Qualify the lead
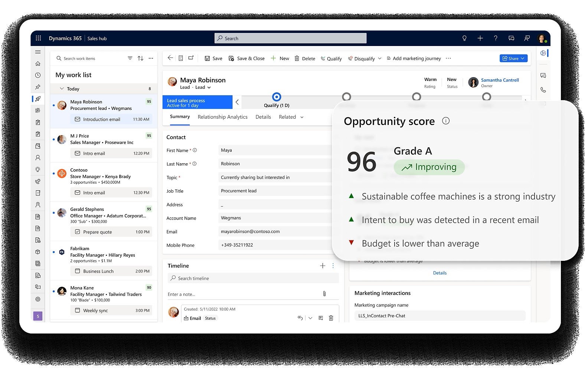588x371 pixels. point(331,59)
